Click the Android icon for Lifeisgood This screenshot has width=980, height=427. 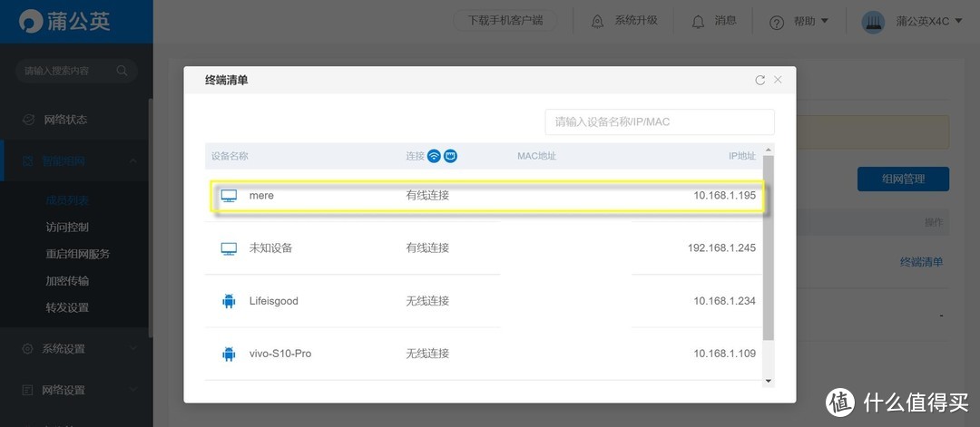[229, 302]
